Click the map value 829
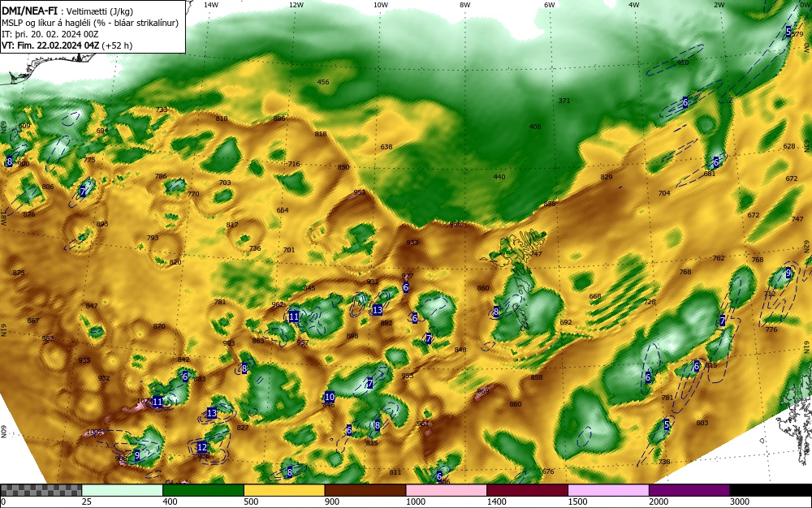This screenshot has width=812, height=508. (x=607, y=177)
